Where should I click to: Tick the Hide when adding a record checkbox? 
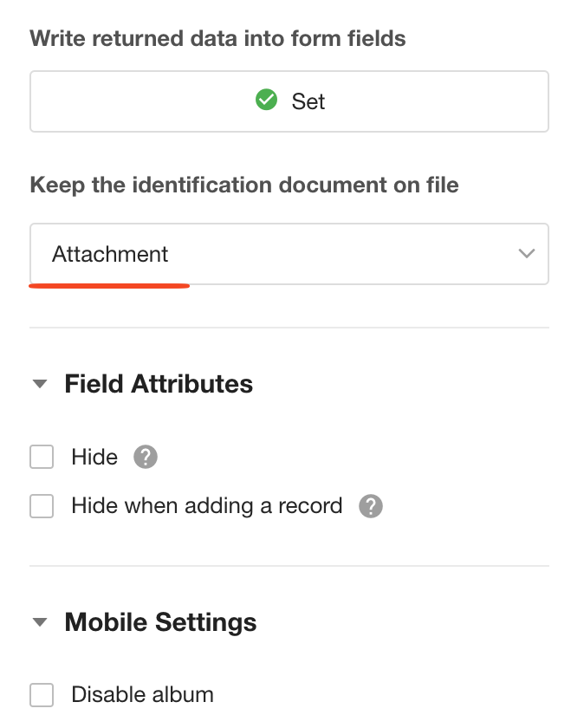pyautogui.click(x=42, y=505)
